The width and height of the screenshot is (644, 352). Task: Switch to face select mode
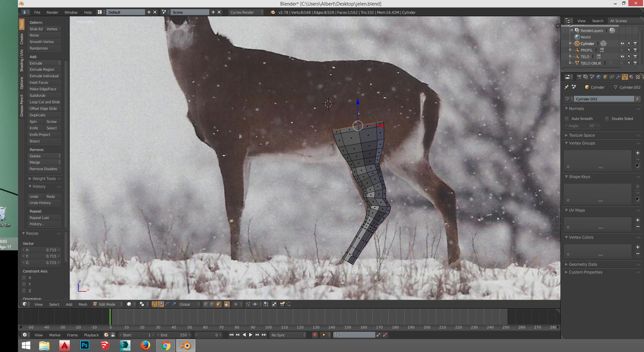click(218, 304)
